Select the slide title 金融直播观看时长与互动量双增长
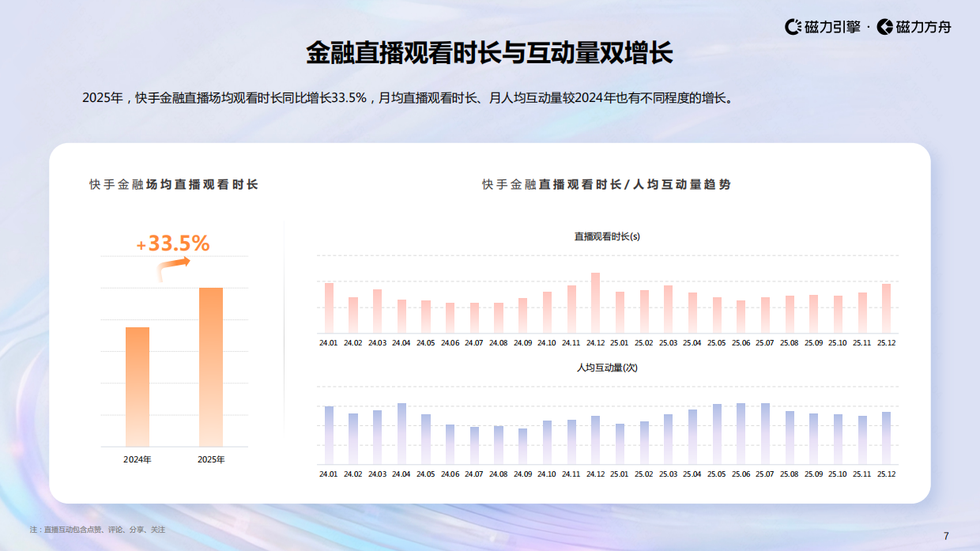 click(489, 54)
